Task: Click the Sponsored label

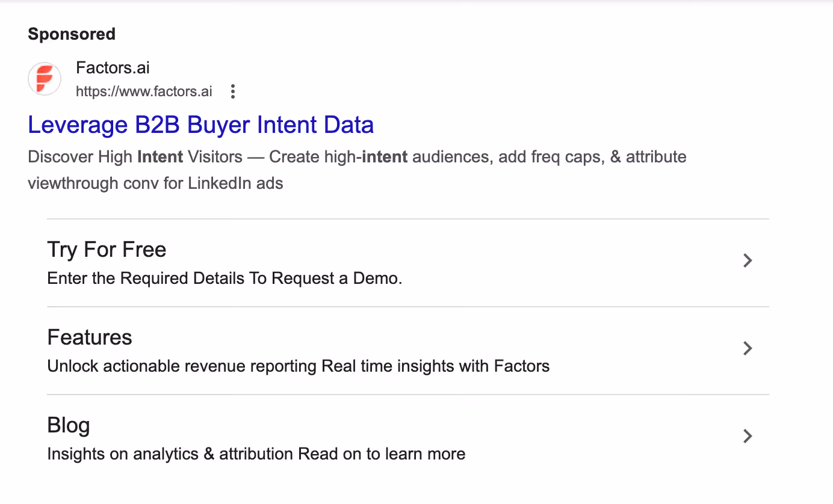Action: pos(72,34)
